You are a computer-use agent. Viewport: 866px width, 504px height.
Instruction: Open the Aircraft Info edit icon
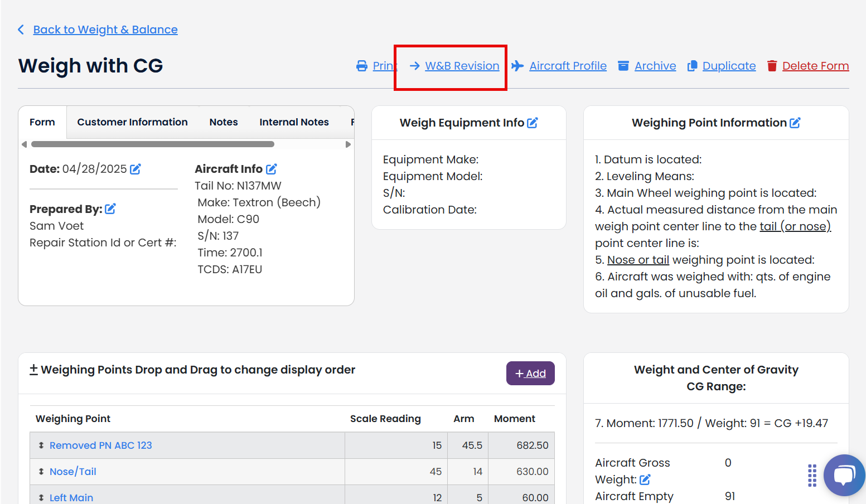(272, 169)
